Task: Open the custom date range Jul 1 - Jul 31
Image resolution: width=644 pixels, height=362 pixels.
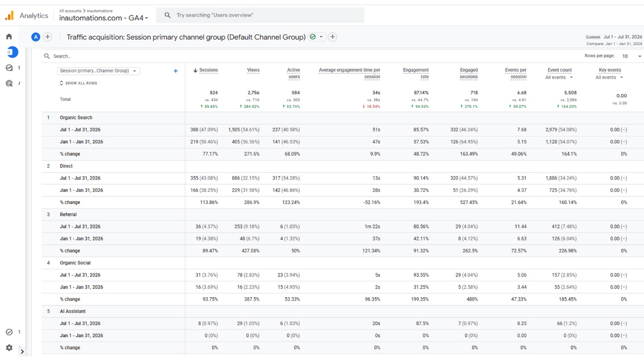Action: (x=614, y=37)
